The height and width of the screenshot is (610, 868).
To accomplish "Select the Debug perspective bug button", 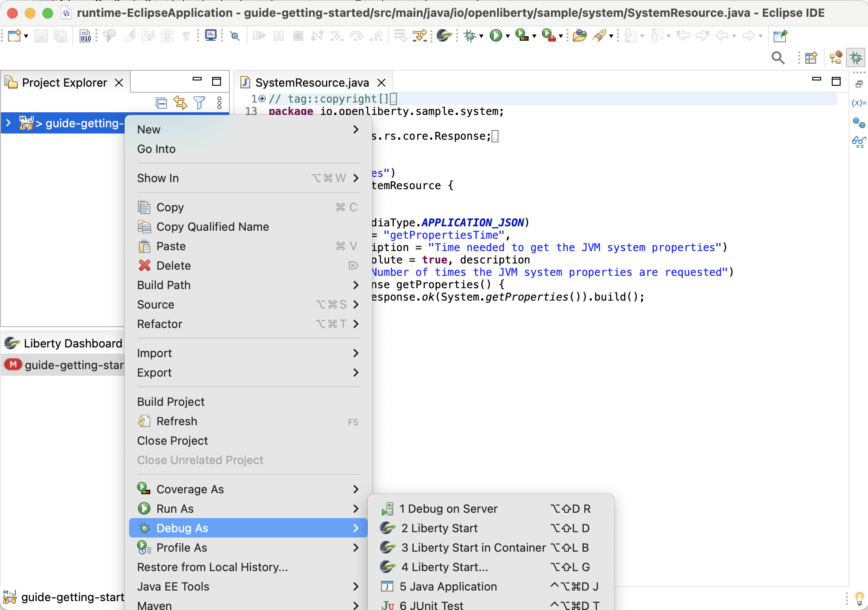I will 856,58.
